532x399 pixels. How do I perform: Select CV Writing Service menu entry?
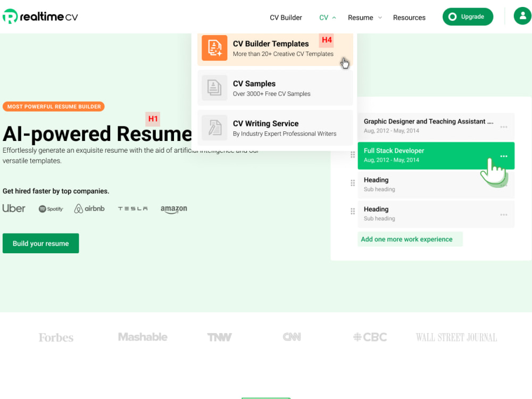tap(275, 128)
